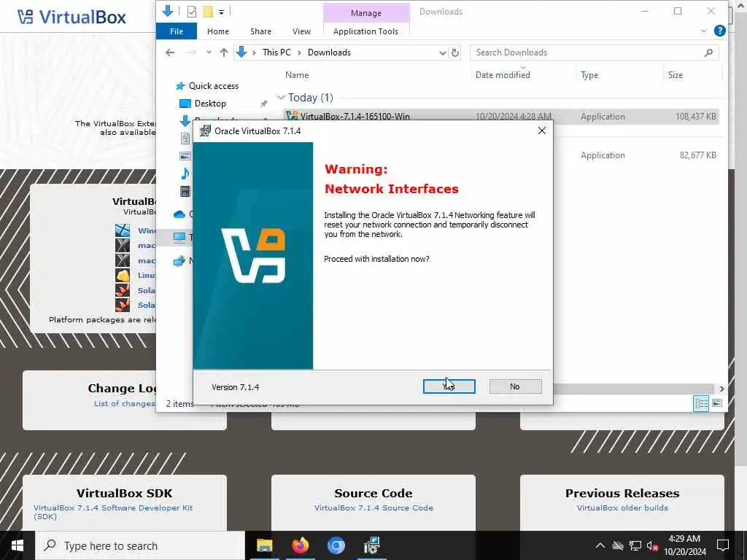Close the Oracle VirtualBox 7.1.4 dialog
Screen dimensions: 747x560
click(x=542, y=131)
